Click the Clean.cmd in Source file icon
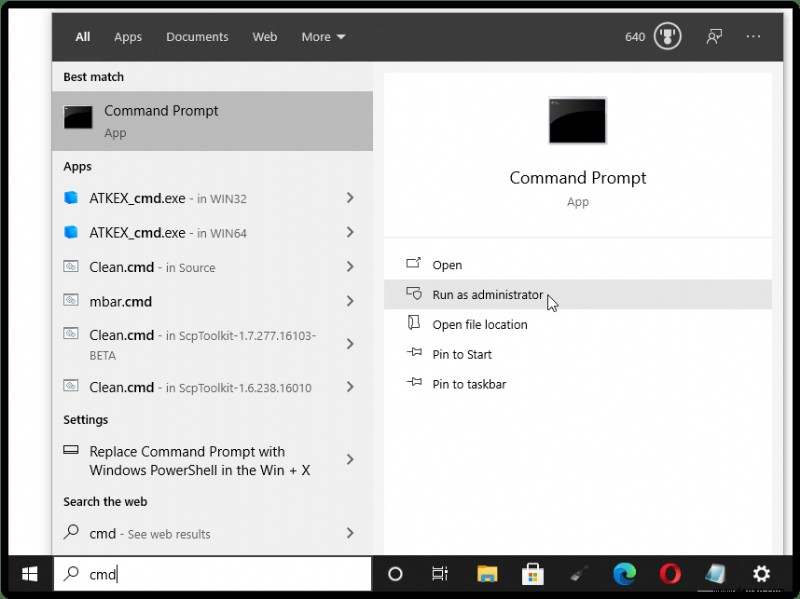This screenshot has height=599, width=800. 71,266
